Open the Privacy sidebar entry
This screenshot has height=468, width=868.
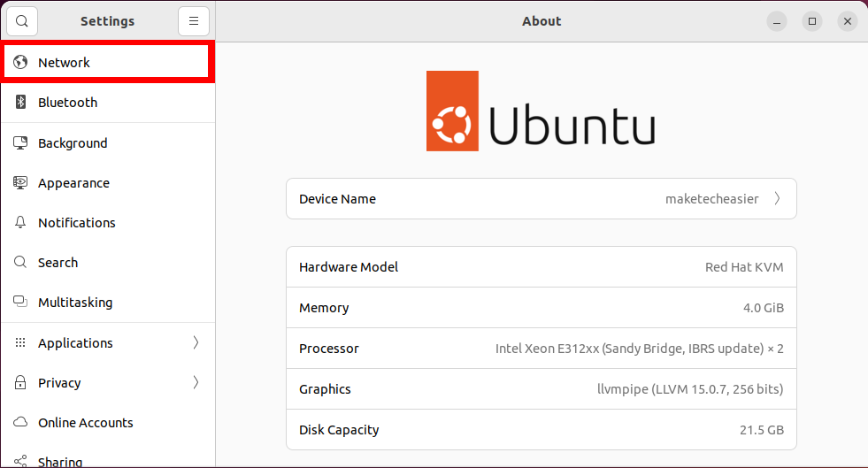pyautogui.click(x=108, y=382)
